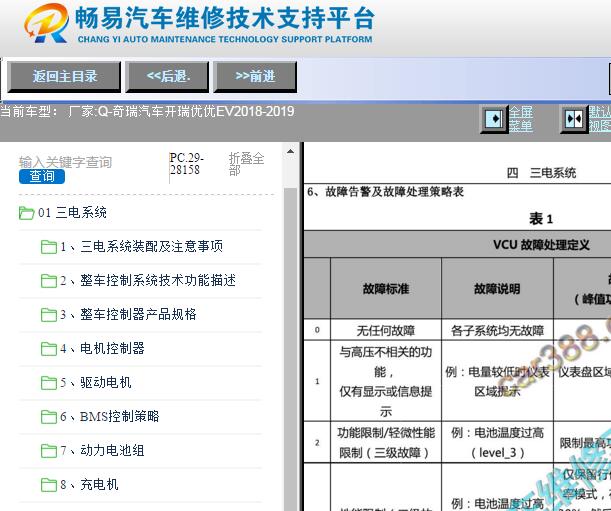The image size is (611, 511).
Task: Click the 查询 search button
Action: [42, 176]
